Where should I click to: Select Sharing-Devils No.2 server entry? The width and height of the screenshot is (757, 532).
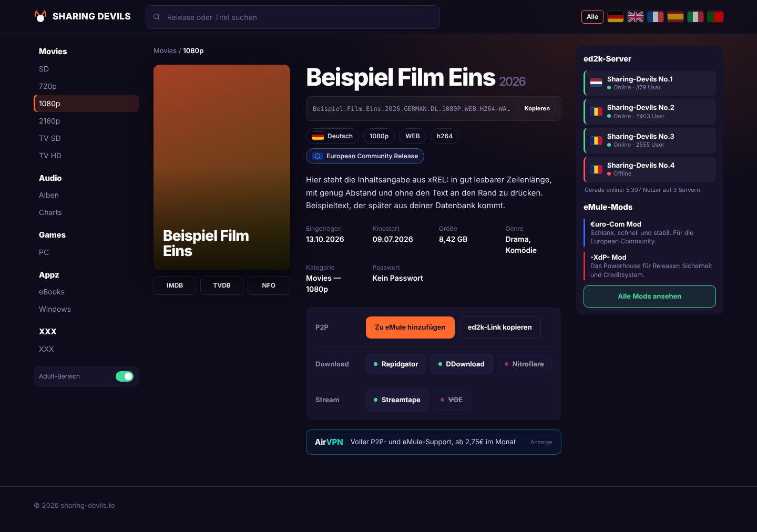650,111
